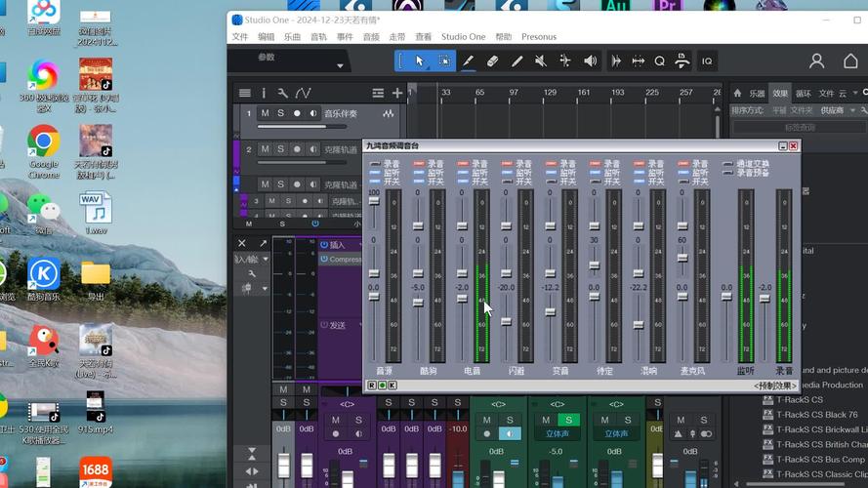Image resolution: width=868 pixels, height=488 pixels.
Task: Open the track inspector i icon
Action: 264,93
